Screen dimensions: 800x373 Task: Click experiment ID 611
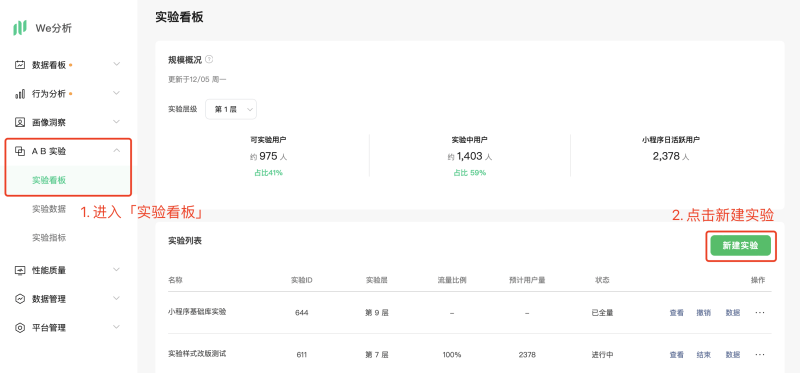302,355
